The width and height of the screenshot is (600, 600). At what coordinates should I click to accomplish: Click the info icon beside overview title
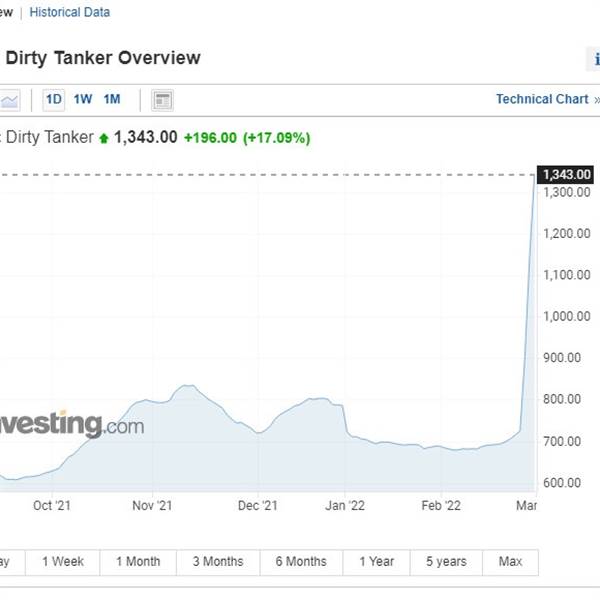[x=594, y=59]
